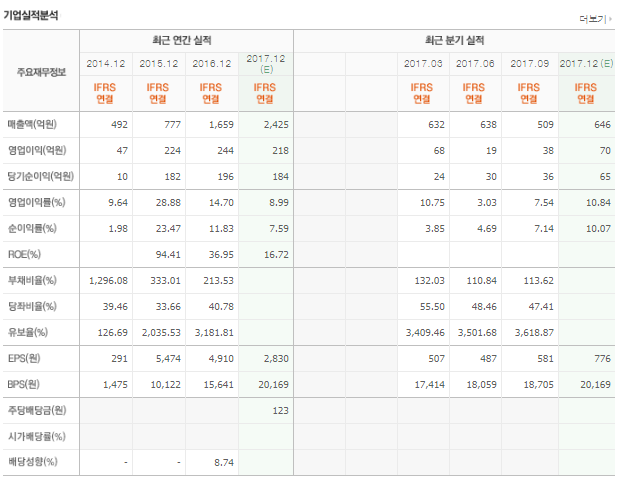The height and width of the screenshot is (480, 618).
Task: Open the 더보기 link at top right
Action: click(595, 19)
